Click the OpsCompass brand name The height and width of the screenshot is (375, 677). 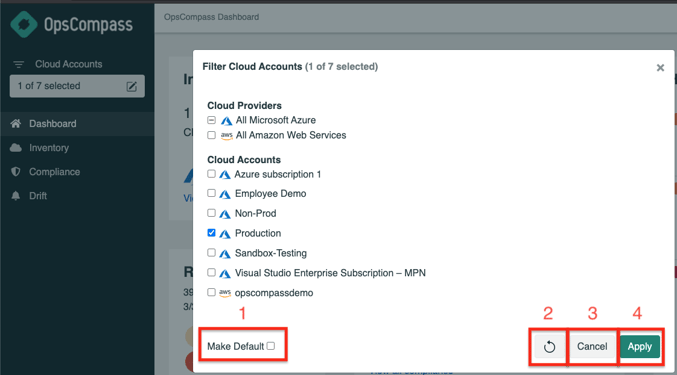(x=88, y=25)
